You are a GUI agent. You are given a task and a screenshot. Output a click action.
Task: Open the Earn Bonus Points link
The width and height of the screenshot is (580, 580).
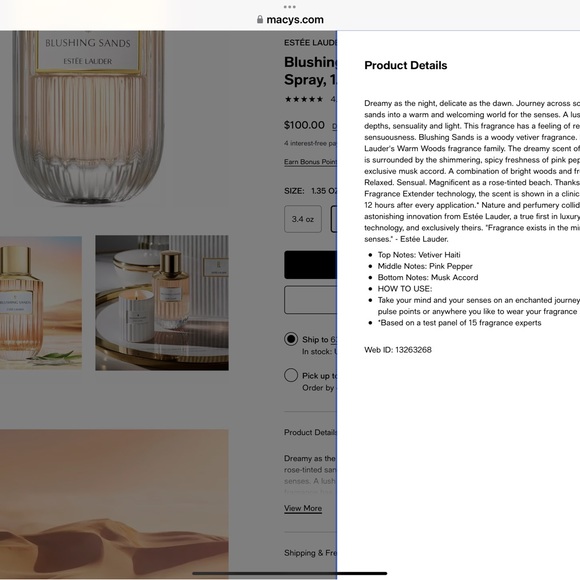pyautogui.click(x=310, y=162)
